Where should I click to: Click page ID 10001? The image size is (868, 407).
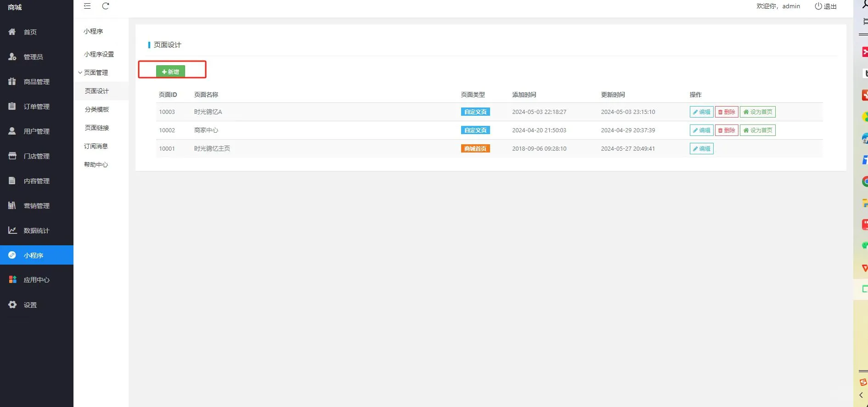167,148
